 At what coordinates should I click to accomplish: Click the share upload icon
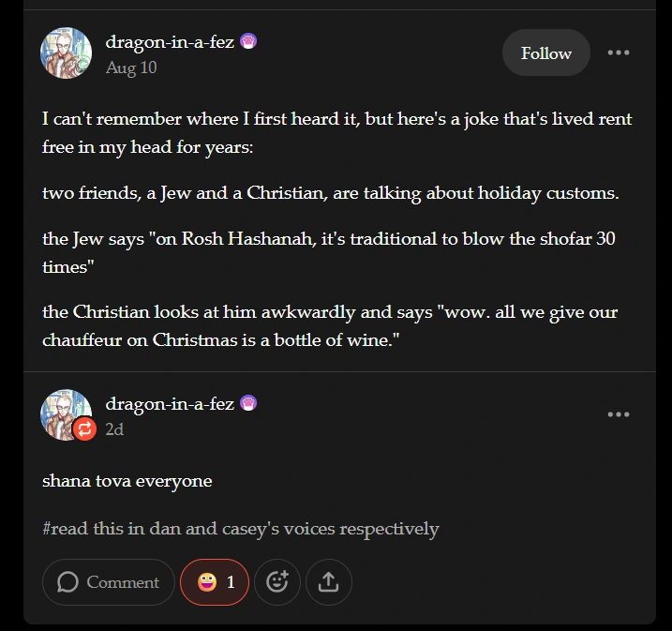(328, 582)
